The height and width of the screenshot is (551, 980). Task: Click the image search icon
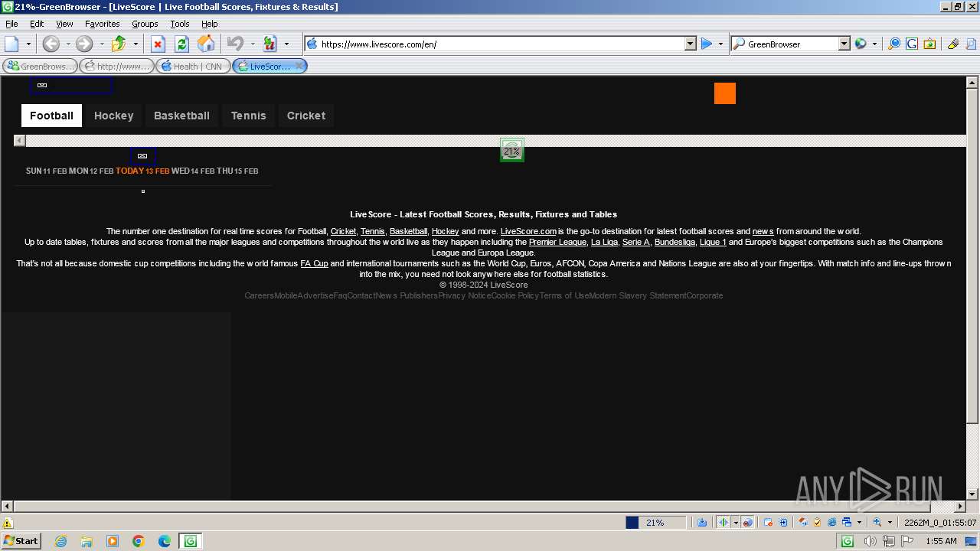(929, 44)
